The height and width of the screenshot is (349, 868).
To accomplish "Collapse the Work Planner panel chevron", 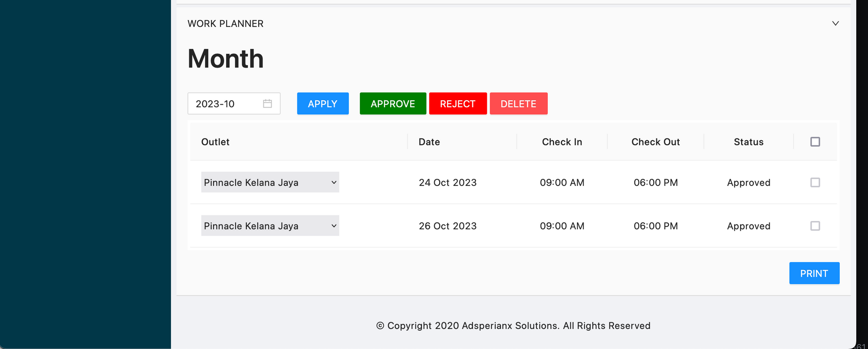I will (x=835, y=23).
